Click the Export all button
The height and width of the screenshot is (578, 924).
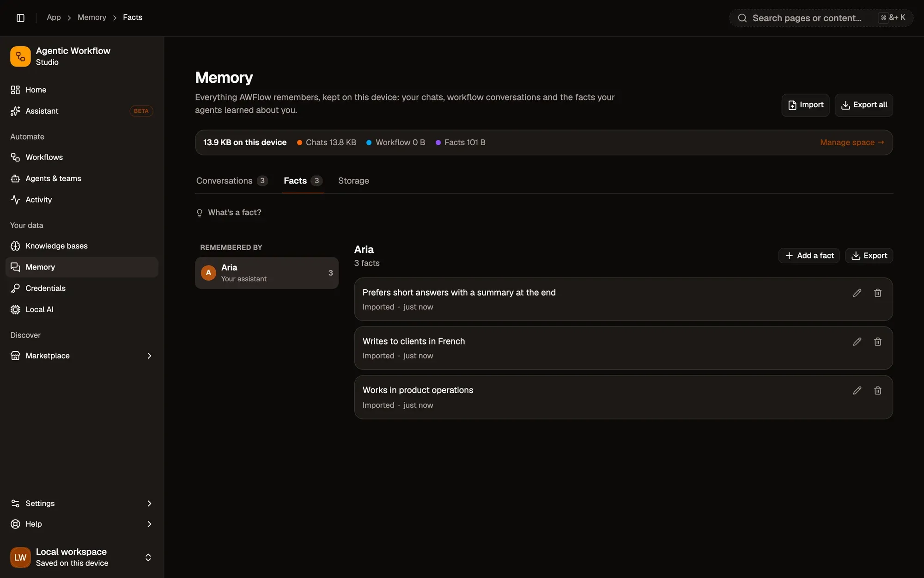point(863,105)
